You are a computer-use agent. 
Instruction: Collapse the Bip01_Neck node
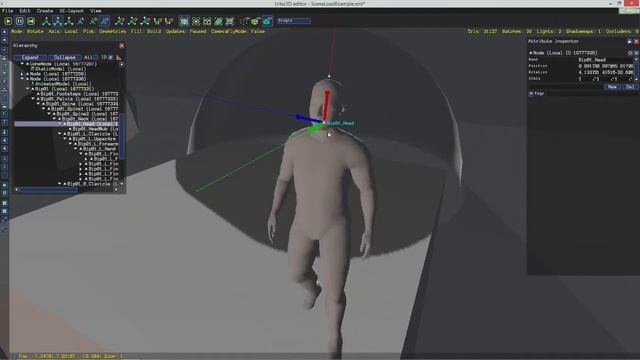click(54, 119)
